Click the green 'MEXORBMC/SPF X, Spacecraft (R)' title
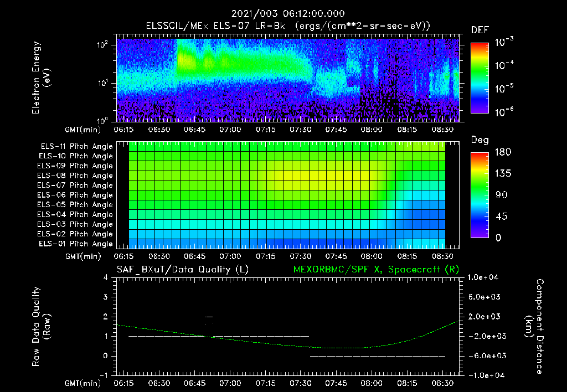The image size is (567, 392). tap(376, 270)
